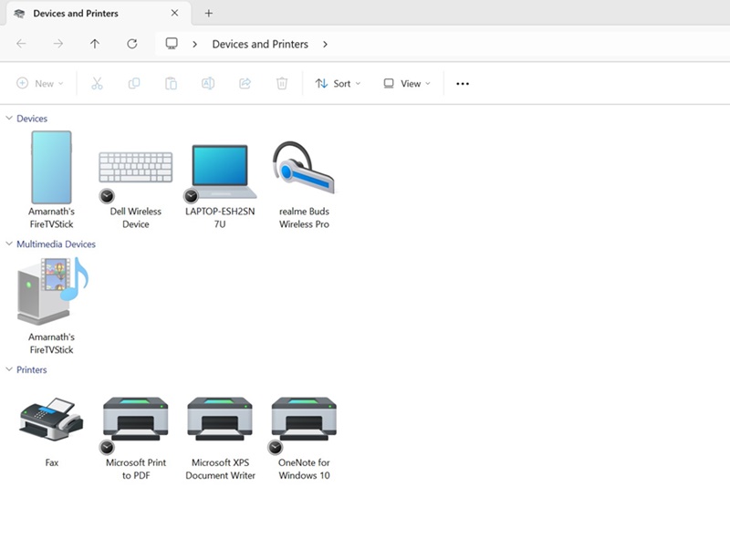Collapse the Devices group
Image resolution: width=730 pixels, height=560 pixels.
[x=10, y=119]
